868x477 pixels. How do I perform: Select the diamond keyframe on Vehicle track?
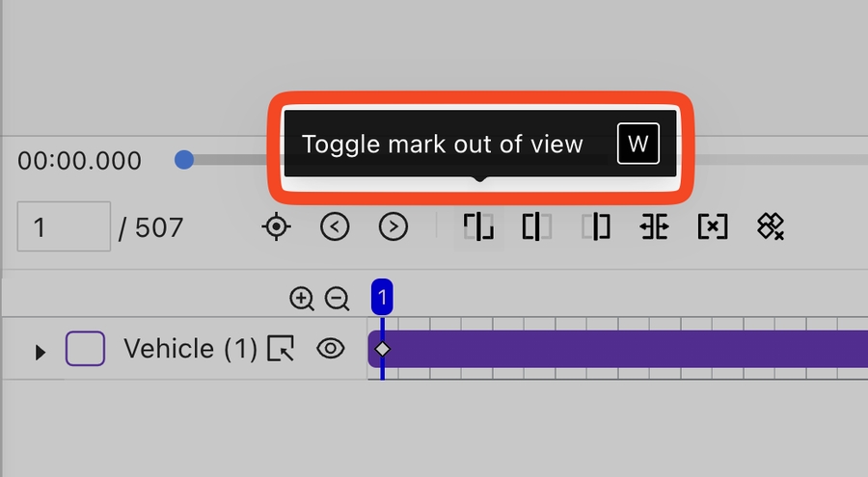coord(383,349)
